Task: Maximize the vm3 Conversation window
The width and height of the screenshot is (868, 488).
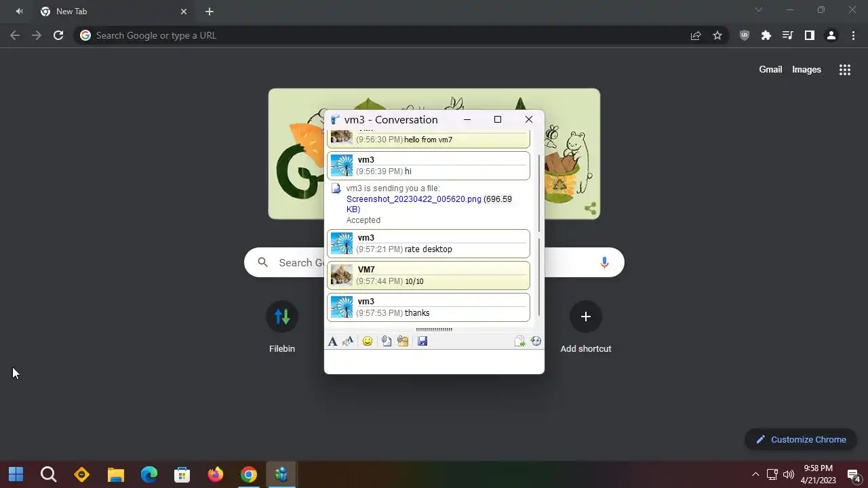Action: 498,119
